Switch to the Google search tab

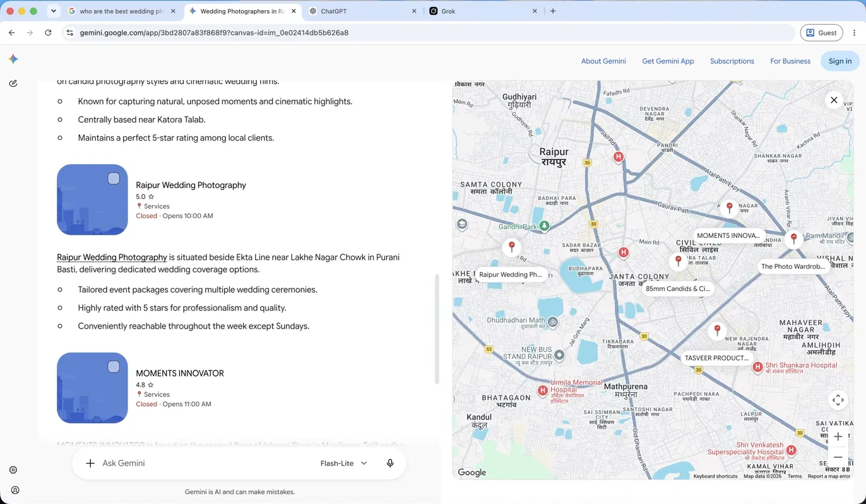point(121,11)
